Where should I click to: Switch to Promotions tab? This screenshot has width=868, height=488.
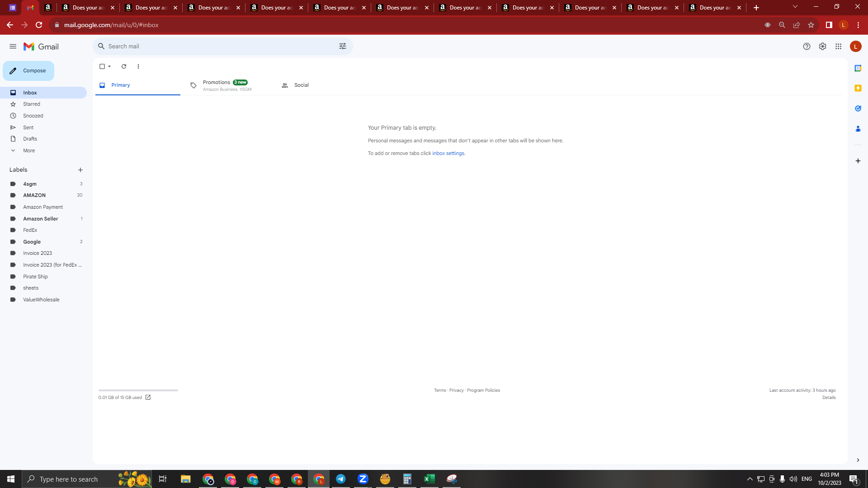pos(228,85)
